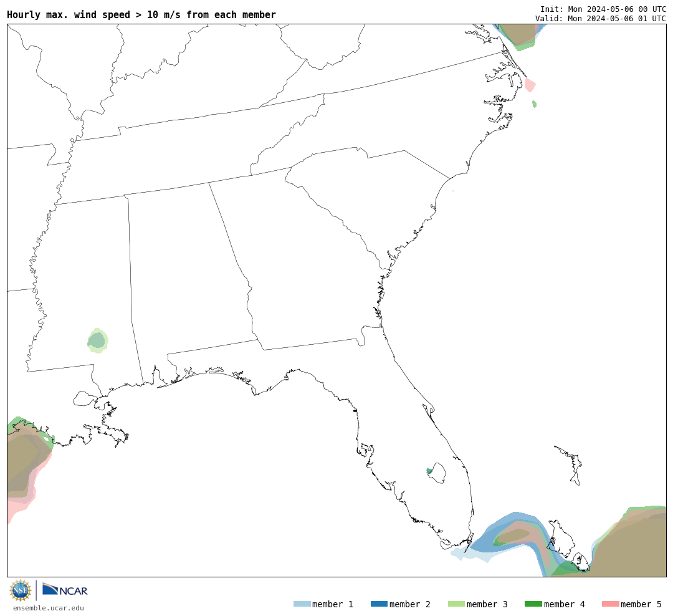Click the 'Init: Mon 2024-05-06 00 UTC' text

point(603,9)
